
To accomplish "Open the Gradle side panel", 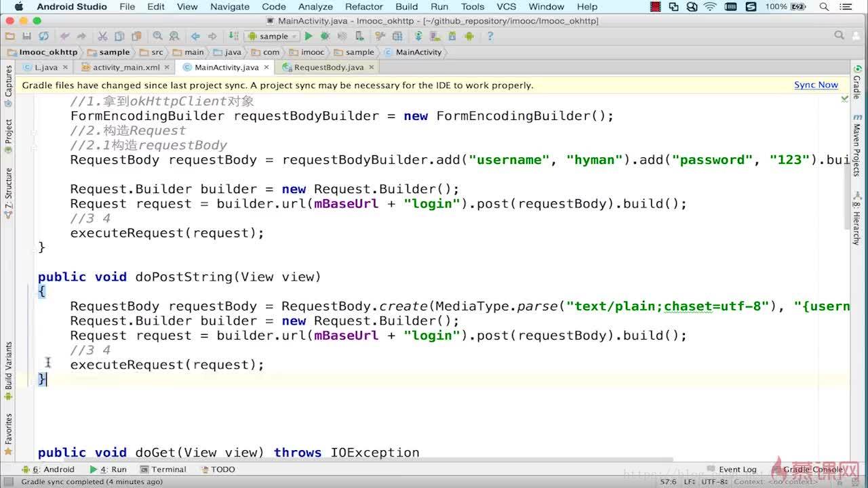I will [x=857, y=83].
